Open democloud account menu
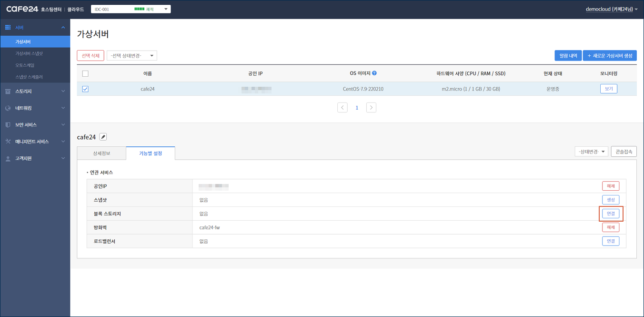 612,9
